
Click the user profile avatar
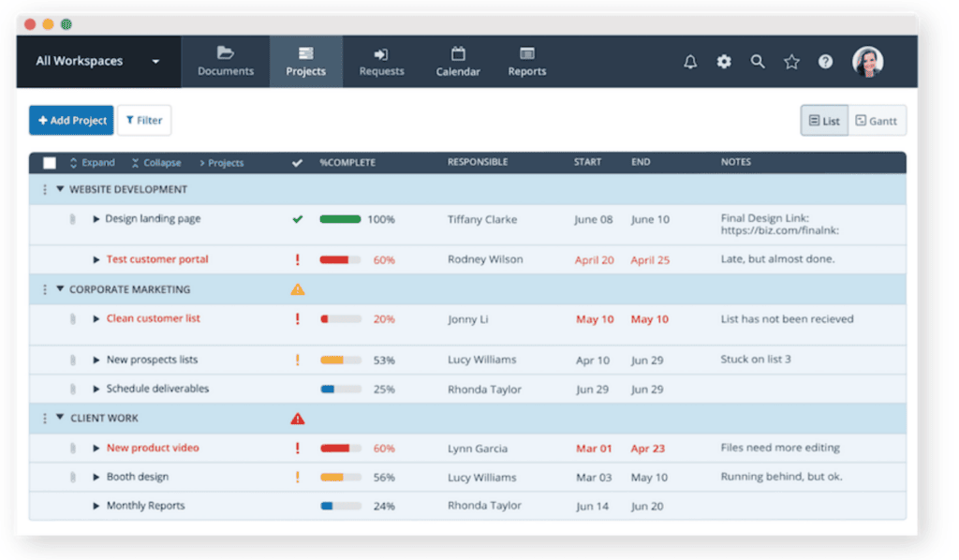[867, 62]
